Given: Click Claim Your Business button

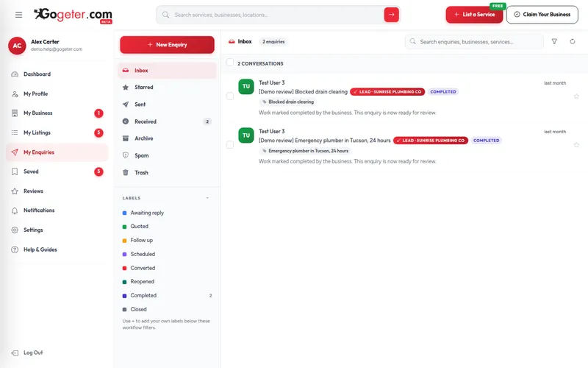Looking at the screenshot, I should tap(542, 15).
